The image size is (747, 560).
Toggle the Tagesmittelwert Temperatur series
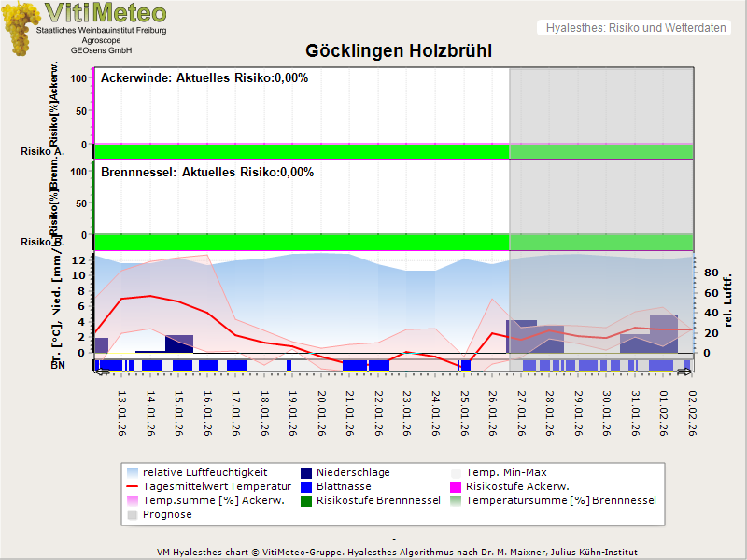click(x=131, y=486)
